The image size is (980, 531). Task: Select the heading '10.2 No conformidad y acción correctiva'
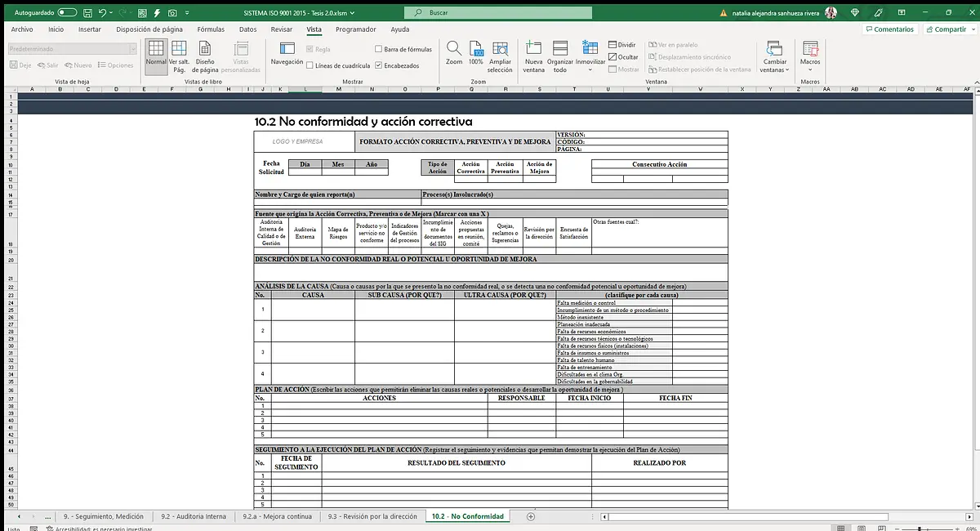(x=363, y=122)
